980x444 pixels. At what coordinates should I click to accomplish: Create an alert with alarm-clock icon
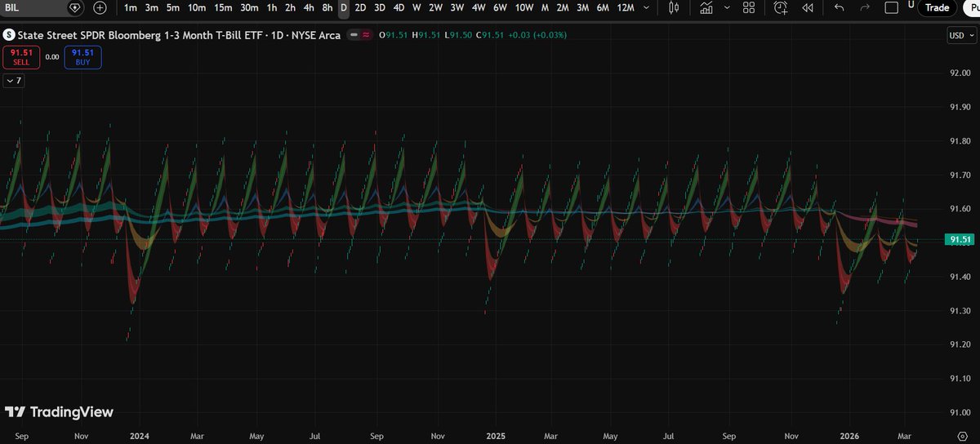pos(782,7)
